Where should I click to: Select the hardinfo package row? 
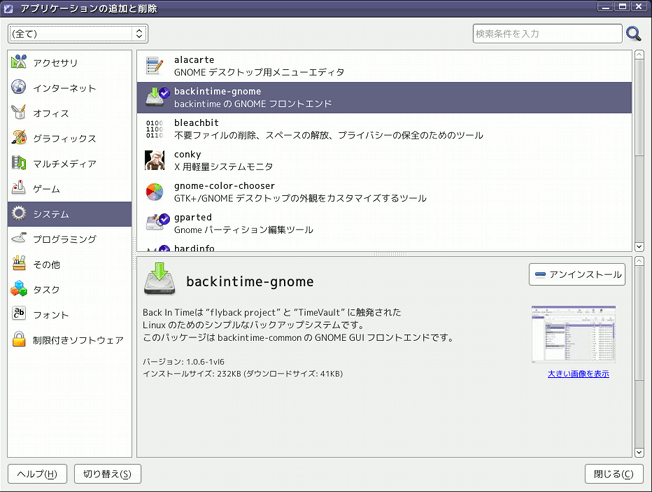384,246
